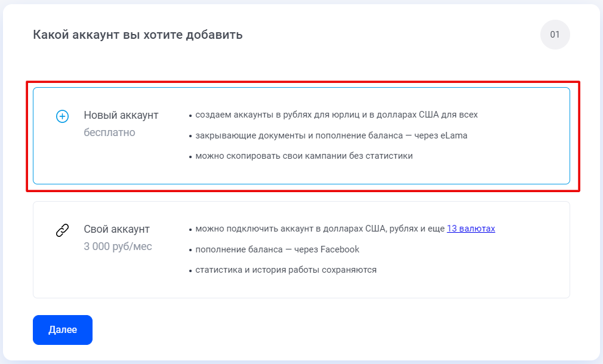This screenshot has height=364, width=603.
Task: Click the chain link icon
Action: [63, 230]
